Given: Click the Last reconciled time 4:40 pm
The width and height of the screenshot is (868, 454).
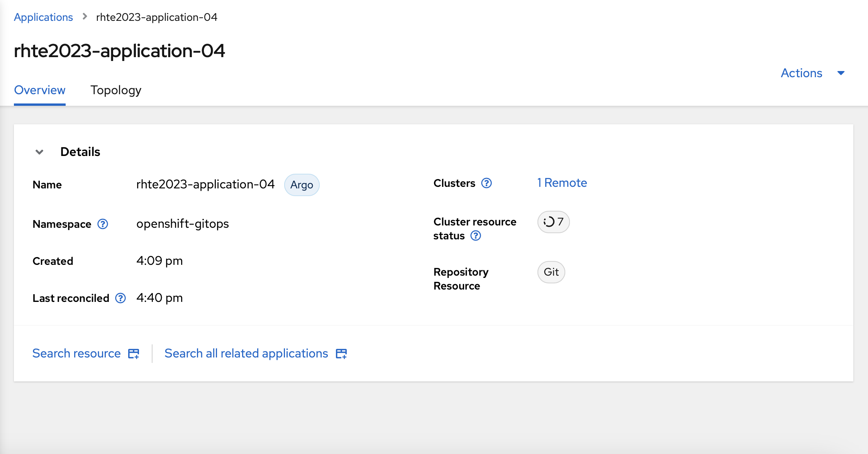Looking at the screenshot, I should [x=159, y=298].
